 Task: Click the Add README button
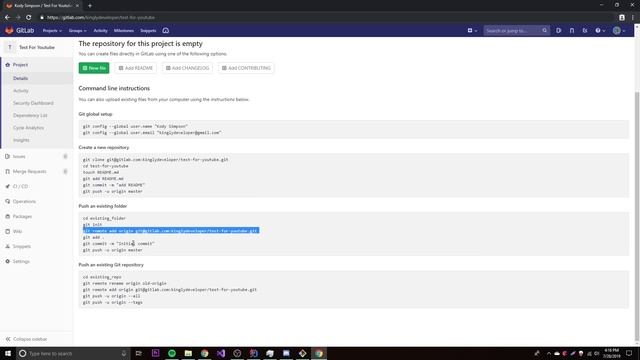pyautogui.click(x=136, y=68)
